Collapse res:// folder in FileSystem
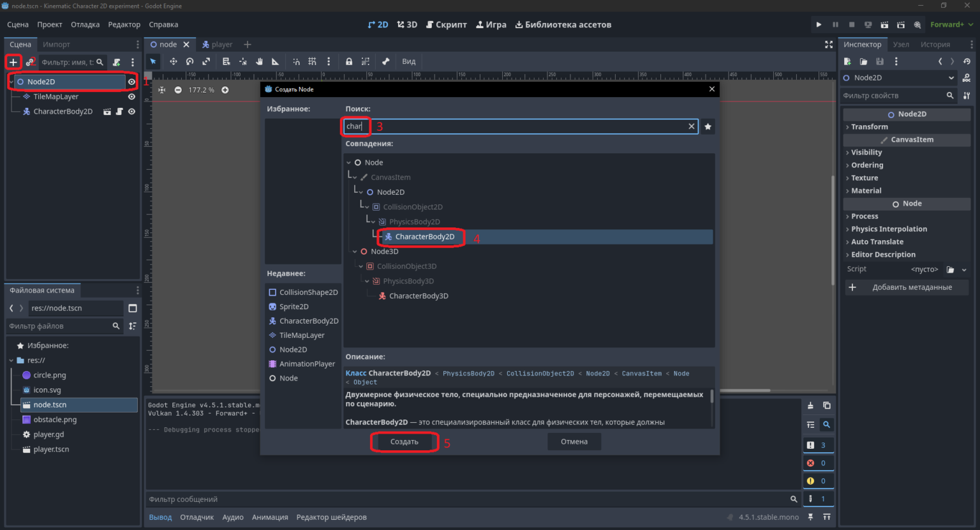The height and width of the screenshot is (530, 980). coord(11,360)
